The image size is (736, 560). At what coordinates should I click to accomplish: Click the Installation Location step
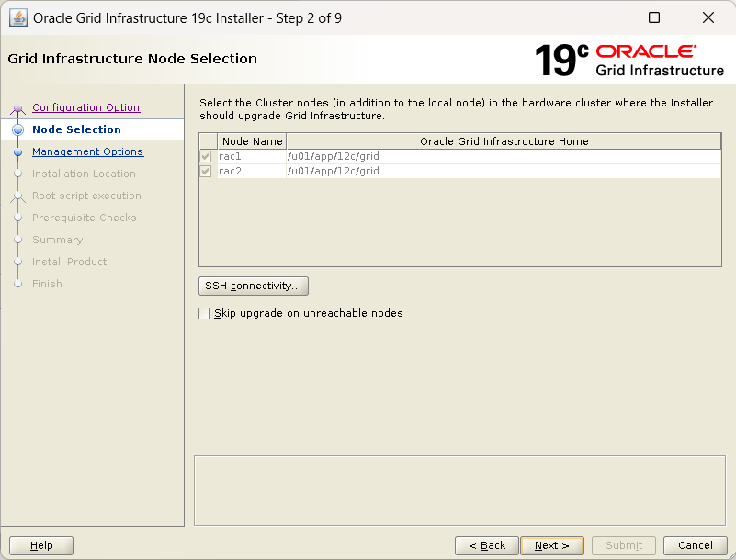click(84, 174)
